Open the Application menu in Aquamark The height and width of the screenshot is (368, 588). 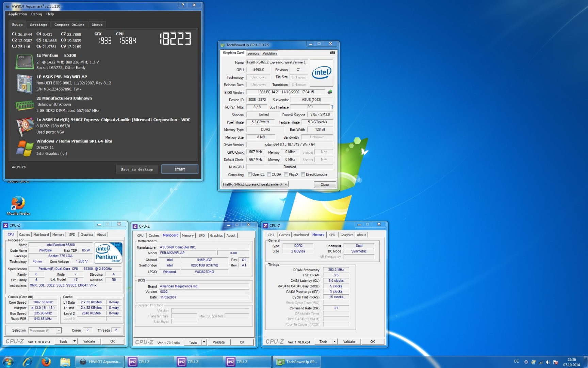pyautogui.click(x=17, y=14)
